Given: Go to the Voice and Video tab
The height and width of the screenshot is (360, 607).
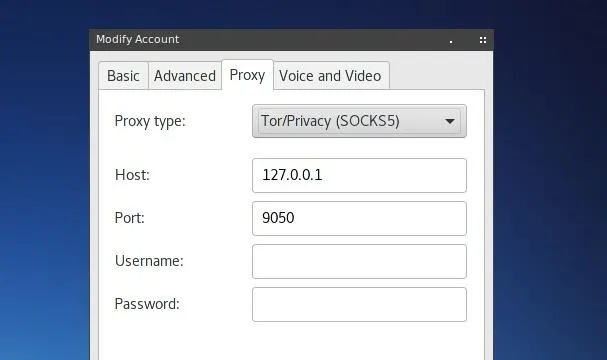Looking at the screenshot, I should click(330, 76).
